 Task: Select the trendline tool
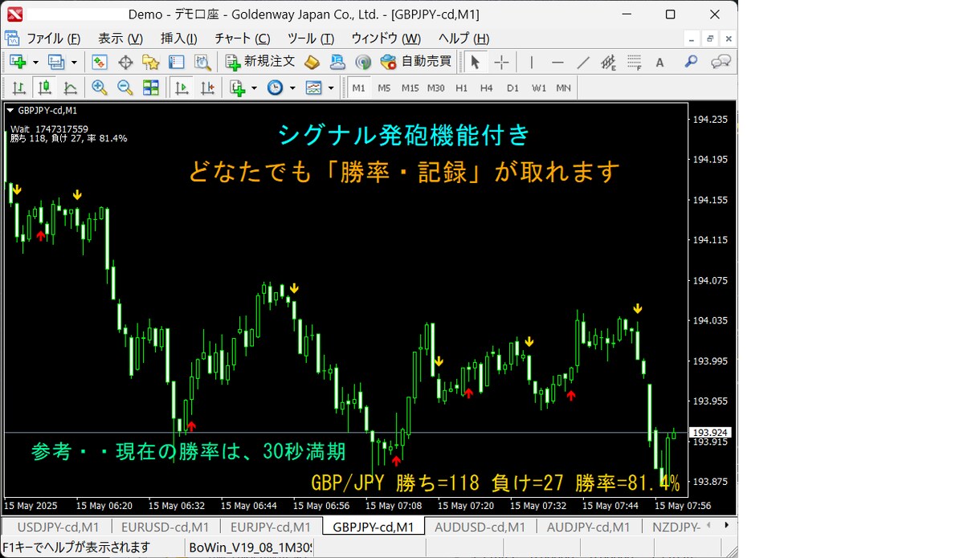(x=583, y=62)
